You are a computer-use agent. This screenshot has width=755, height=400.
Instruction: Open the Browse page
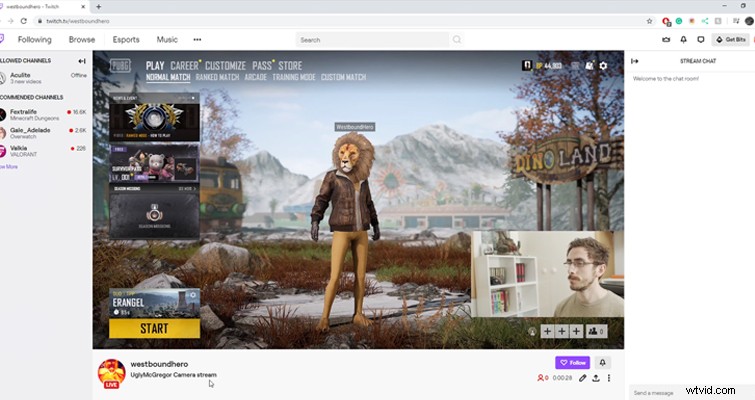click(x=82, y=39)
